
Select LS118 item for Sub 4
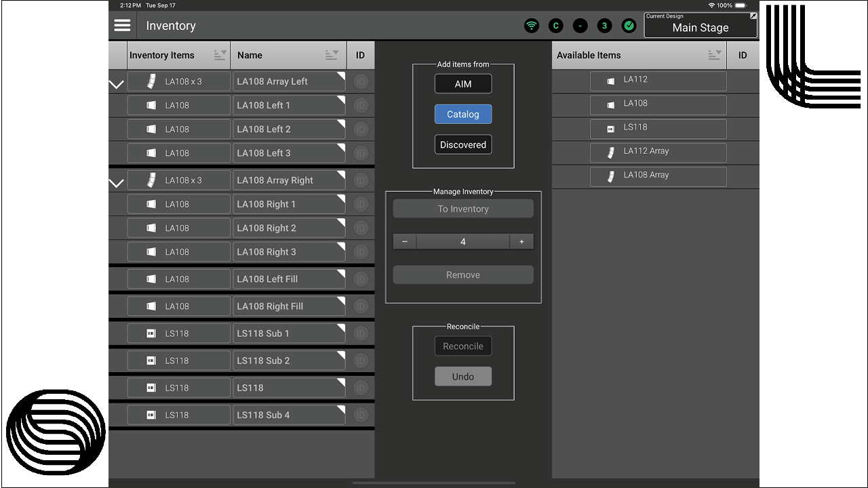tap(179, 414)
